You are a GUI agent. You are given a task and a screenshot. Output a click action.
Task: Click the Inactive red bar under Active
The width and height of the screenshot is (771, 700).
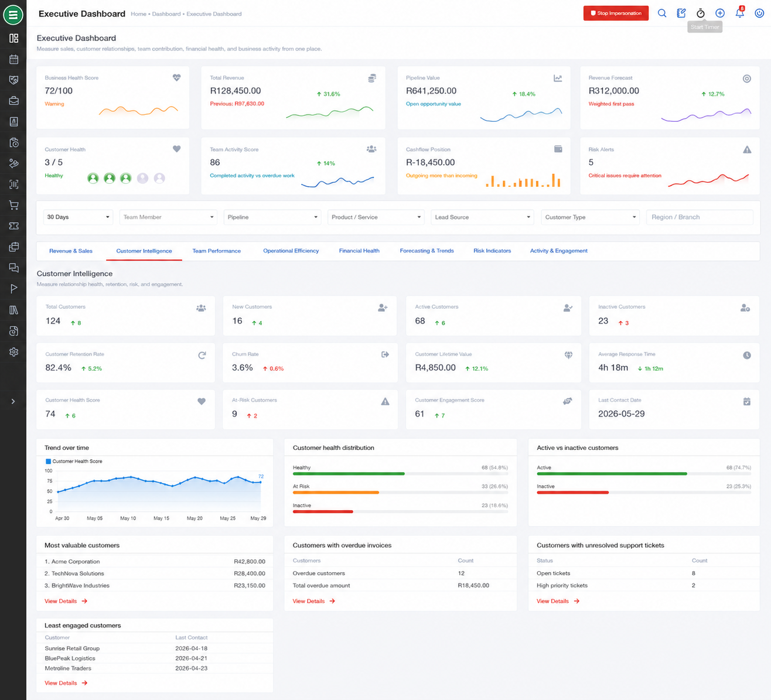[572, 493]
